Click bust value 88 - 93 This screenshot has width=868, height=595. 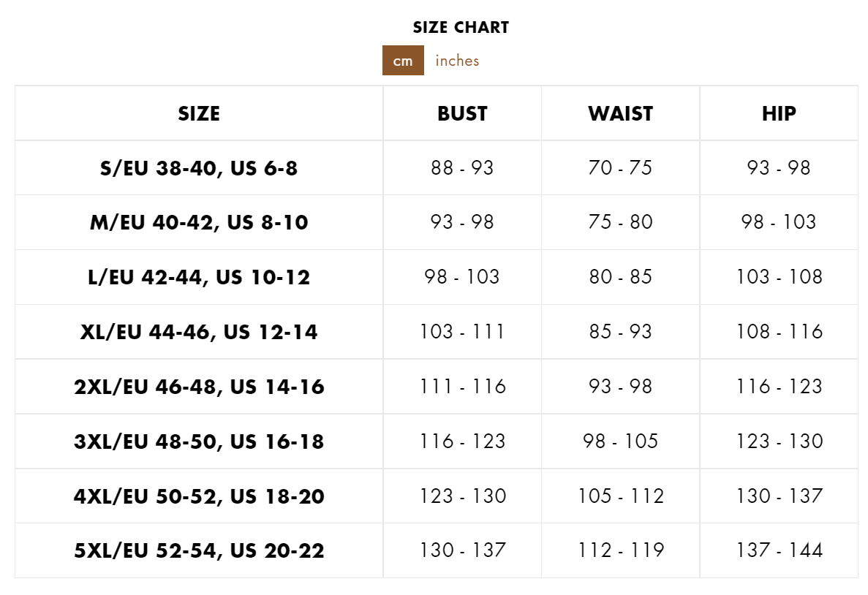462,168
